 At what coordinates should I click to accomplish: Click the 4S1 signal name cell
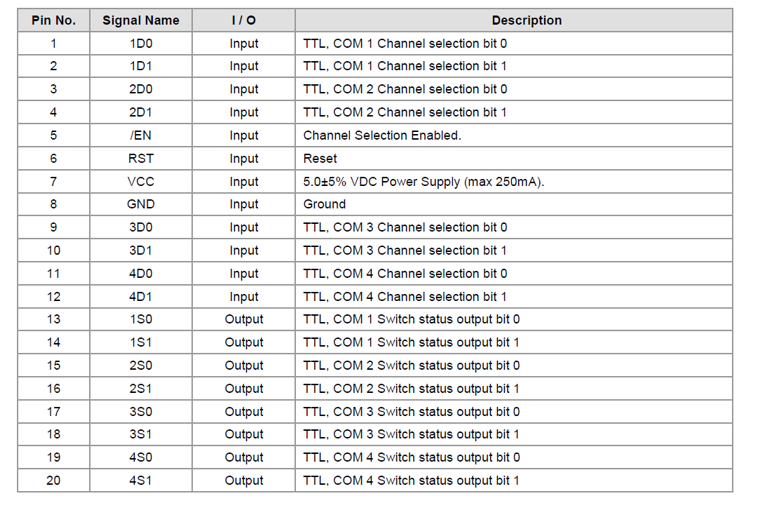[x=141, y=480]
